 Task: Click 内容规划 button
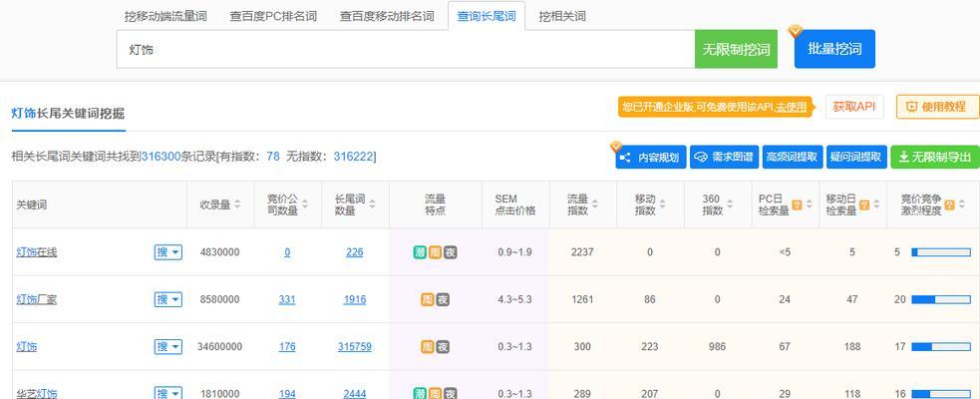651,157
